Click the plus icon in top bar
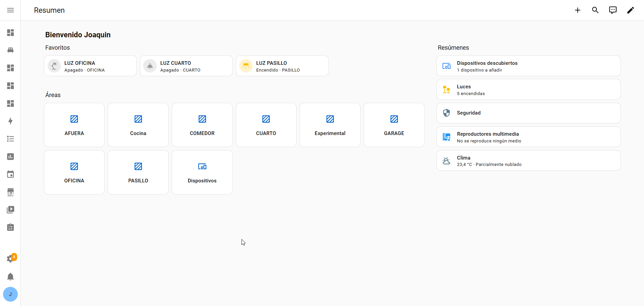The width and height of the screenshot is (644, 306). pos(578,10)
